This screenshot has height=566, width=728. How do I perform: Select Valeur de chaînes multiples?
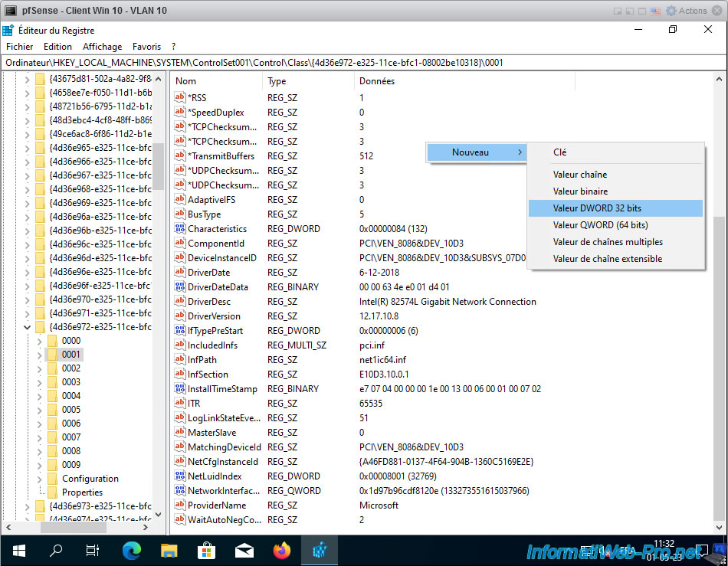615,242
